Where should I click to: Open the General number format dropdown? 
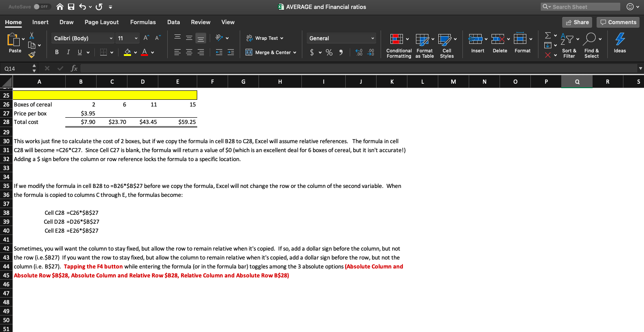point(341,38)
